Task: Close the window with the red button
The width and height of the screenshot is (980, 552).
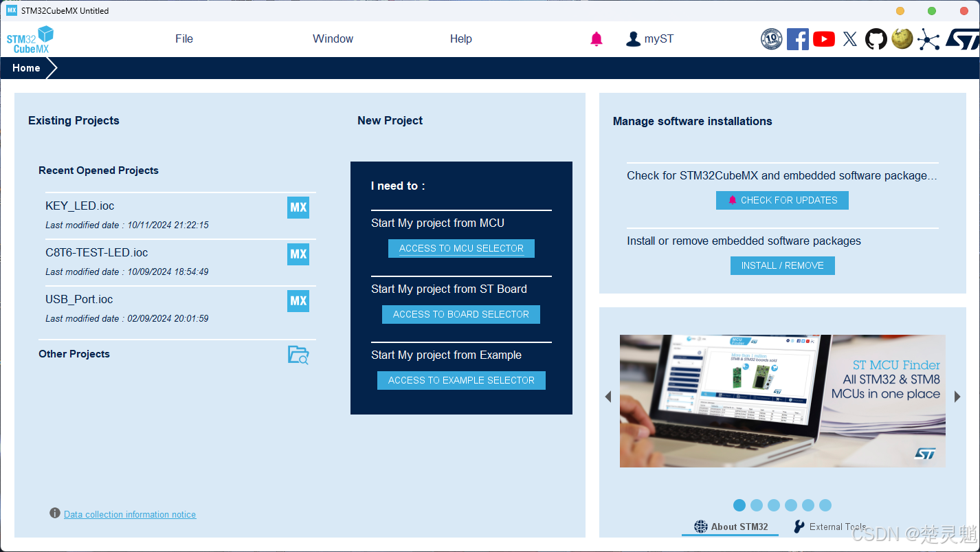Action: click(x=964, y=11)
